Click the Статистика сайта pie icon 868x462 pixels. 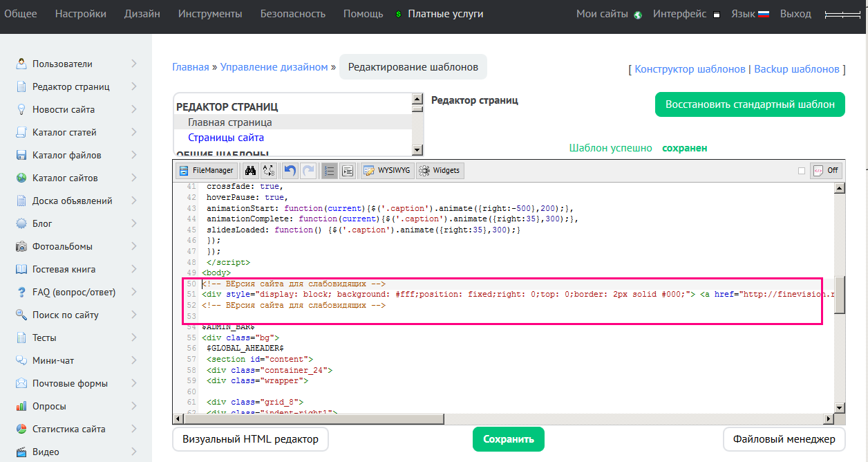pos(21,429)
